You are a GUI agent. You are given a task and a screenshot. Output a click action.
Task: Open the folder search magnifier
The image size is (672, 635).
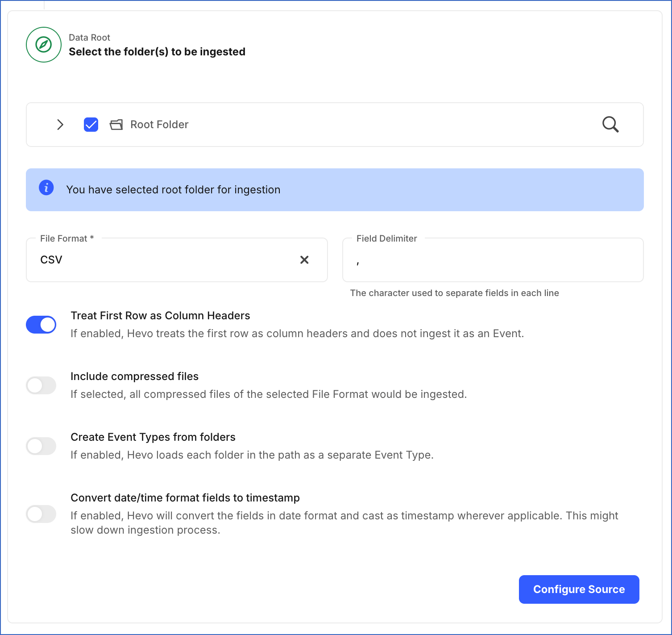pyautogui.click(x=610, y=125)
